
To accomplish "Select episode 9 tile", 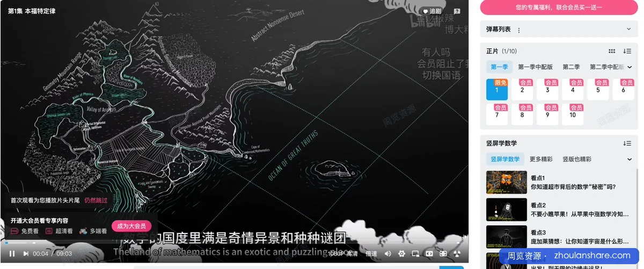I will (547, 114).
